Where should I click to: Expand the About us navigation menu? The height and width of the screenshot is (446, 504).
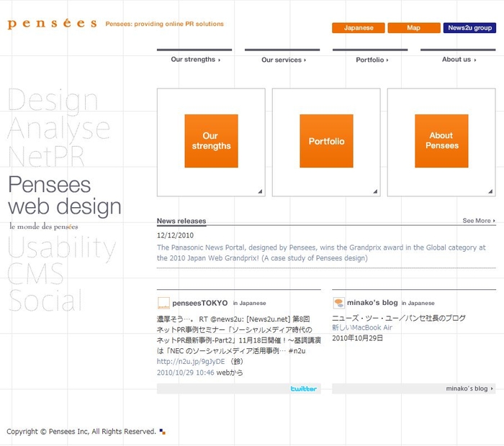[458, 60]
